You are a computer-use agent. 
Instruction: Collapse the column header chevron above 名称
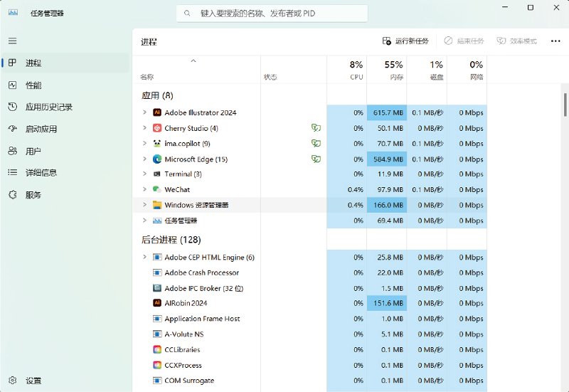[x=193, y=61]
